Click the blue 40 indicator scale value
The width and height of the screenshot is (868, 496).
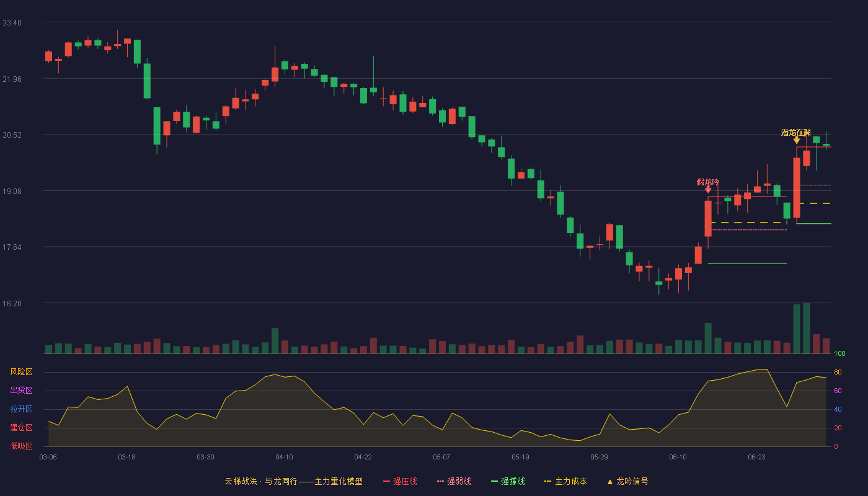point(838,409)
